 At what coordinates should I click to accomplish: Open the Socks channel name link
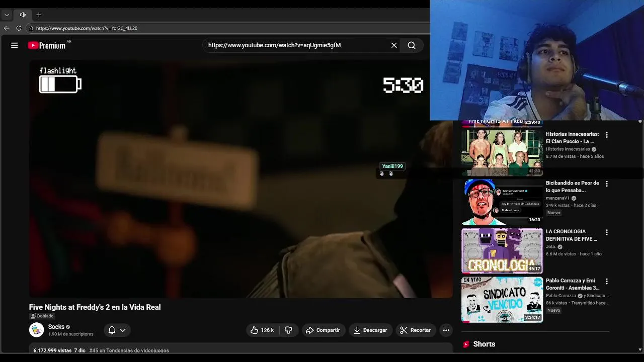(x=56, y=327)
